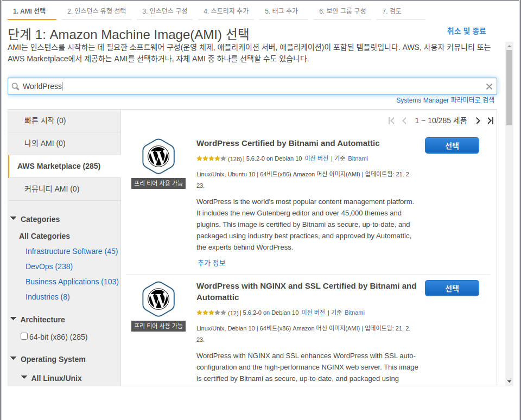Click star rating of NGINX and SSL listing
The height and width of the screenshot is (420, 521).
coord(211,313)
